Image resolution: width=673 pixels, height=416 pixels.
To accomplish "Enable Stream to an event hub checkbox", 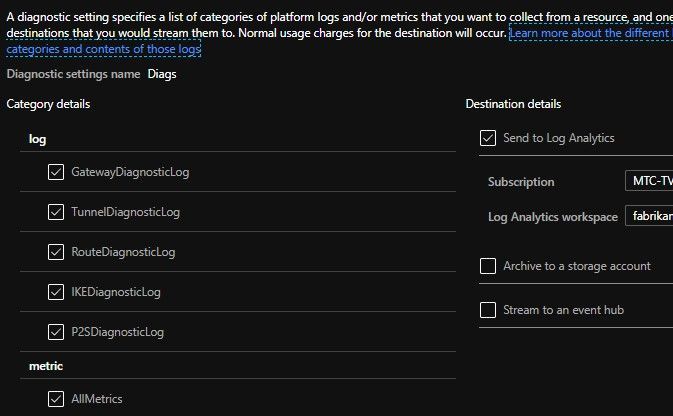I will tap(488, 310).
